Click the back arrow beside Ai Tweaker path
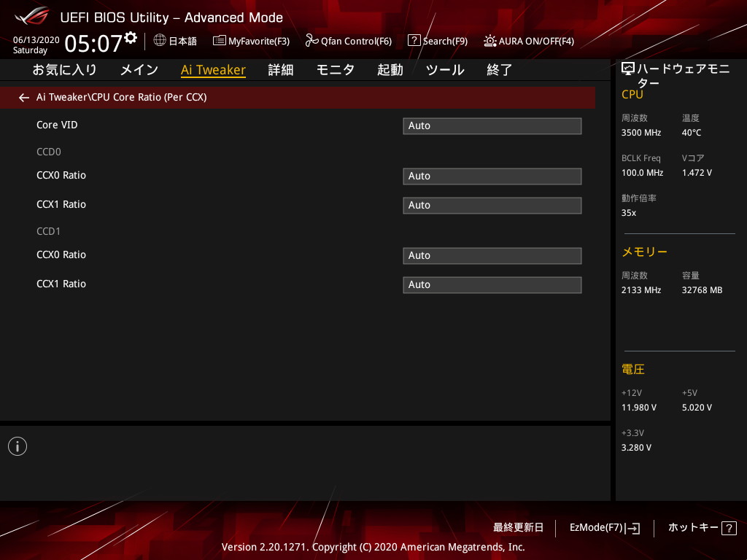The width and height of the screenshot is (747, 560). pyautogui.click(x=24, y=98)
